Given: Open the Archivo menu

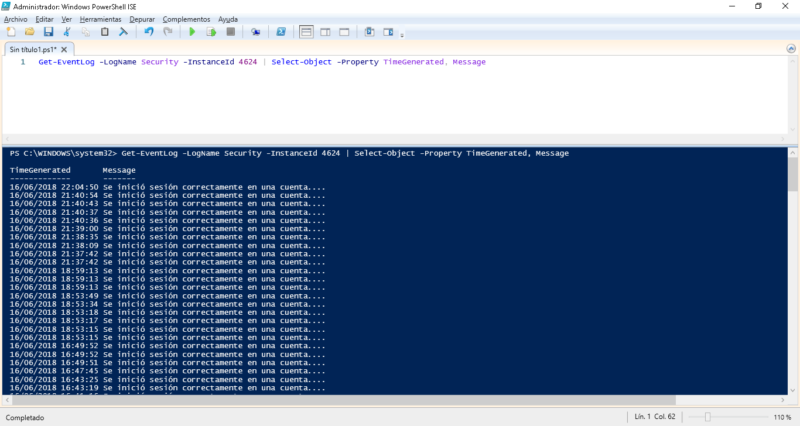Looking at the screenshot, I should 16,19.
